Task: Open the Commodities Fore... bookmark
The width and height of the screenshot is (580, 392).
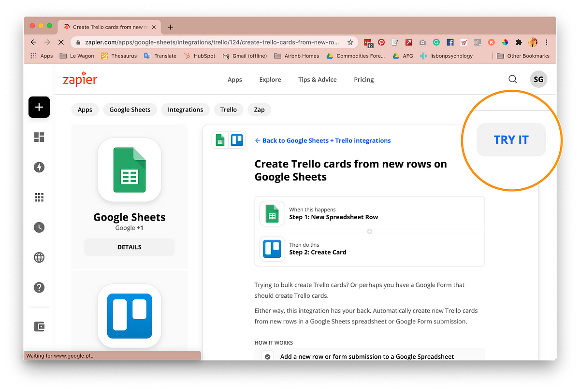Action: (356, 56)
